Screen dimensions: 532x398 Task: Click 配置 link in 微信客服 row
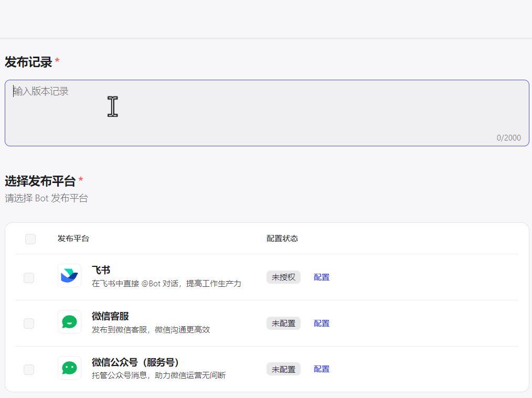coord(322,324)
